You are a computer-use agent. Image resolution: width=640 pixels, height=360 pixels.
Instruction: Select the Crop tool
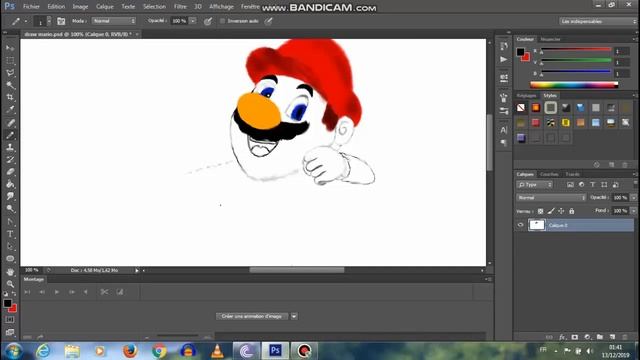tap(10, 97)
